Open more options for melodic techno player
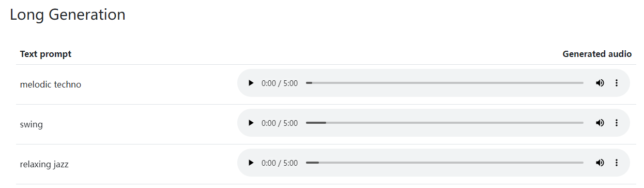 [x=616, y=83]
